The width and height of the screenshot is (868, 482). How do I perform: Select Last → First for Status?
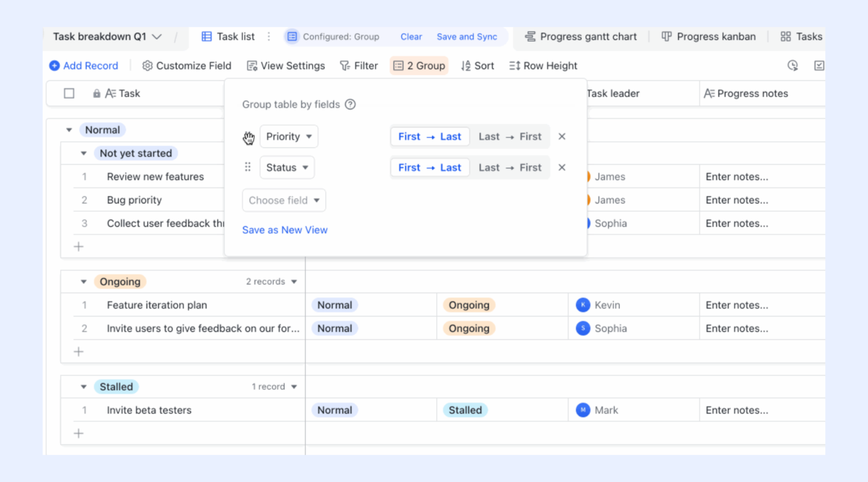pyautogui.click(x=510, y=167)
